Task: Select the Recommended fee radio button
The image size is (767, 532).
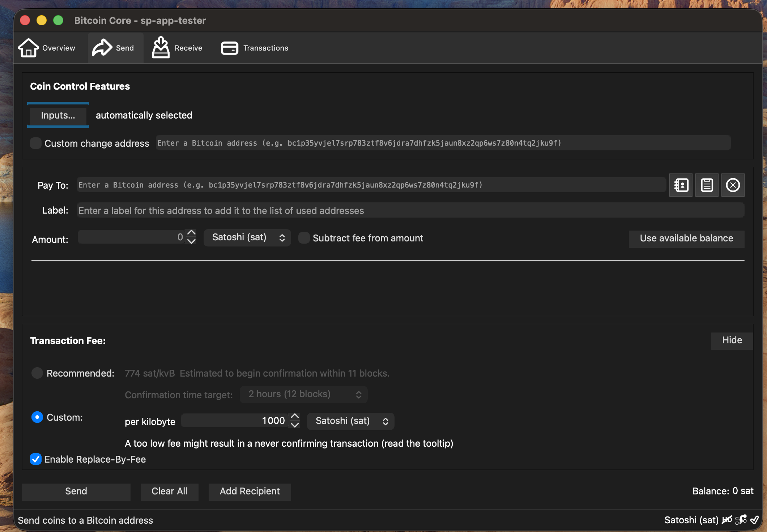Action: [x=37, y=373]
